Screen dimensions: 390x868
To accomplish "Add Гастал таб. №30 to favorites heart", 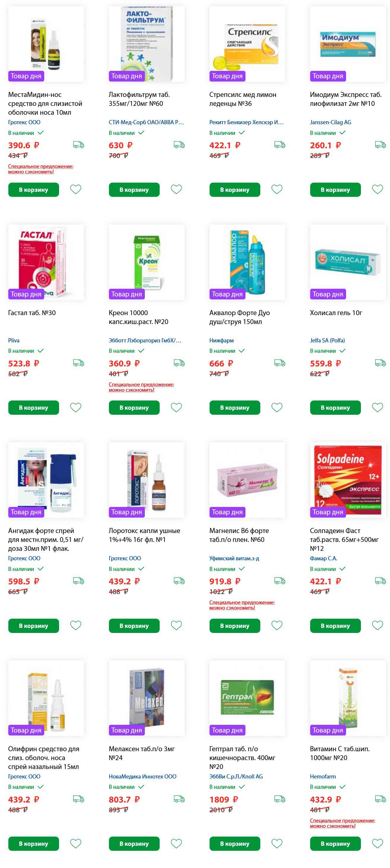I will tap(76, 407).
